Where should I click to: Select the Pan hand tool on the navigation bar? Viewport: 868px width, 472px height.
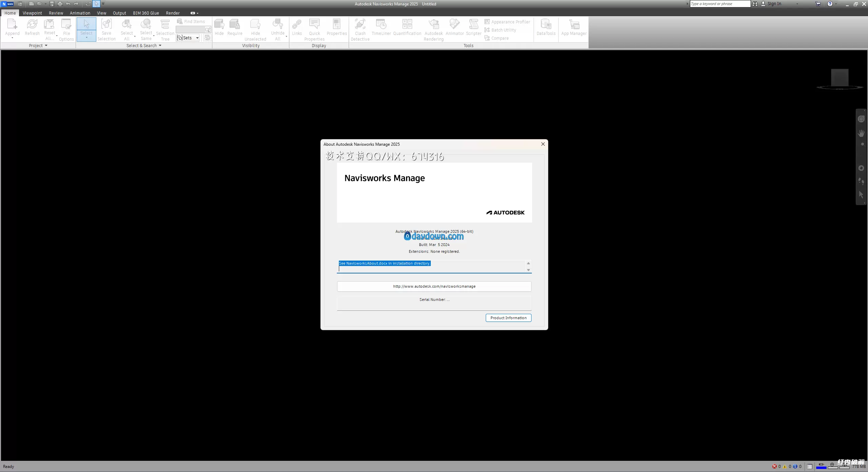pyautogui.click(x=861, y=133)
